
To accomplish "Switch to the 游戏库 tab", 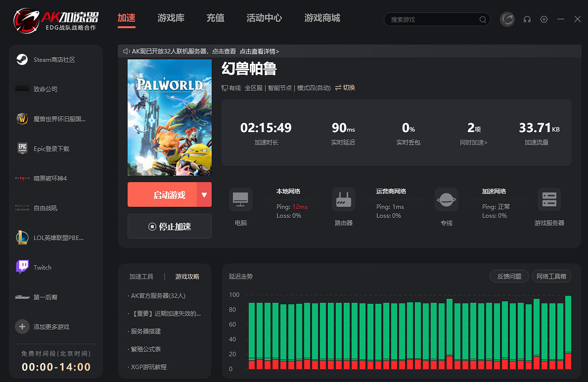I will click(x=171, y=18).
